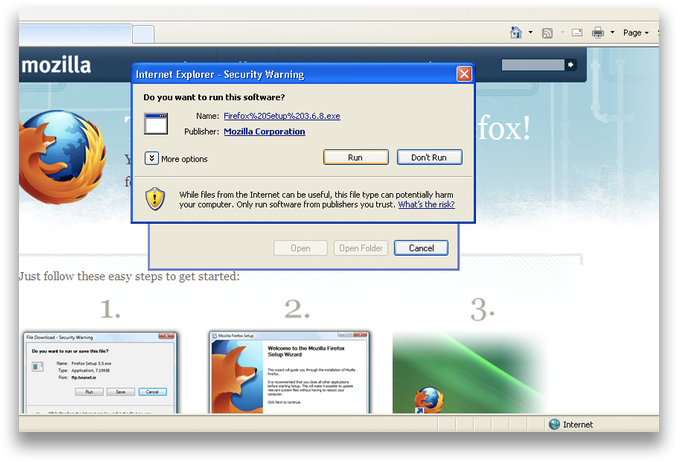Click step 3 desktop Firefox icon thumbnail

click(468, 373)
